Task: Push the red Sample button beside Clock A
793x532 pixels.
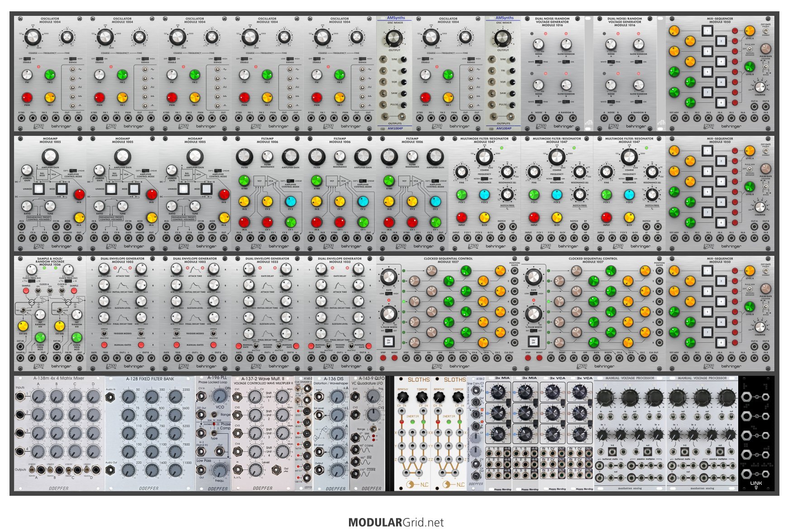Action: tap(26, 291)
